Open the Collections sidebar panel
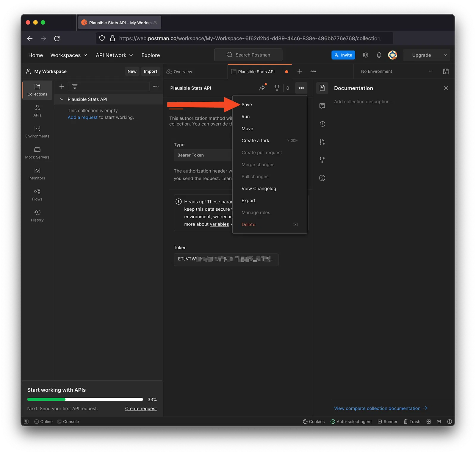The height and width of the screenshot is (454, 476). 37,90
